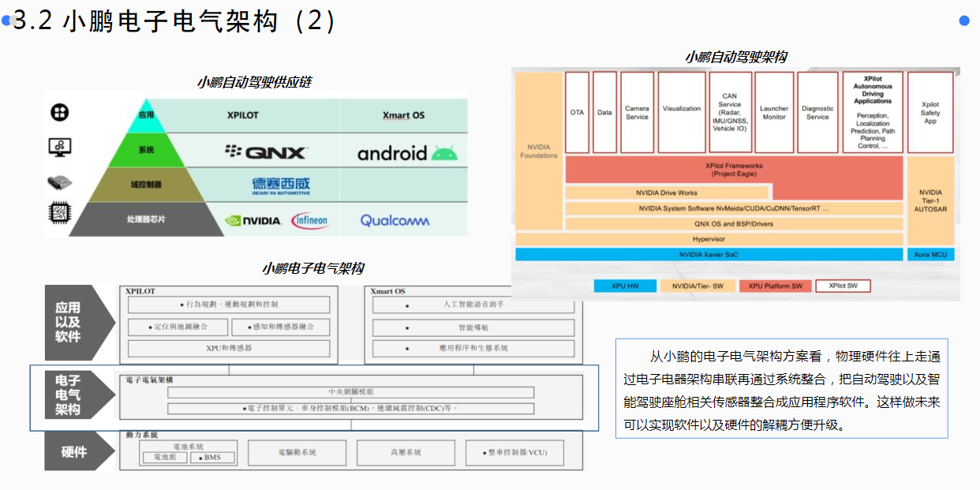Click the domain controller hardware icon beside the pyramid
The width and height of the screenshot is (980, 490).
[x=60, y=182]
